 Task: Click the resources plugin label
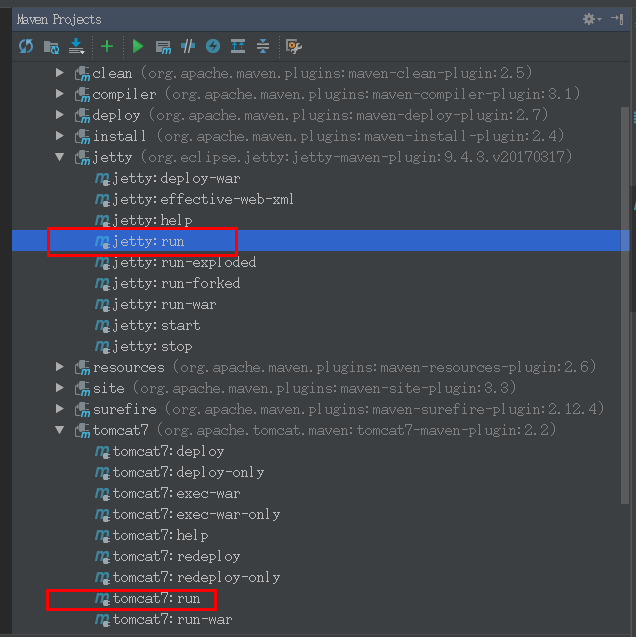[129, 367]
